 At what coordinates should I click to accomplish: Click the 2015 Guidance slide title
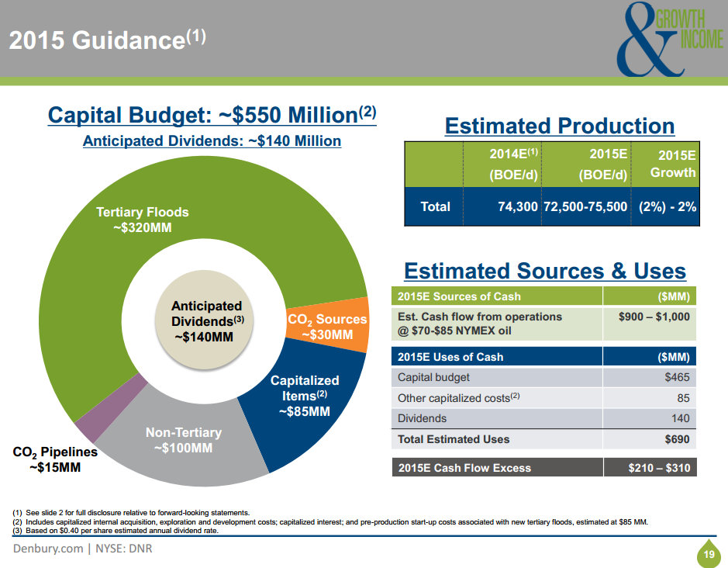(108, 40)
